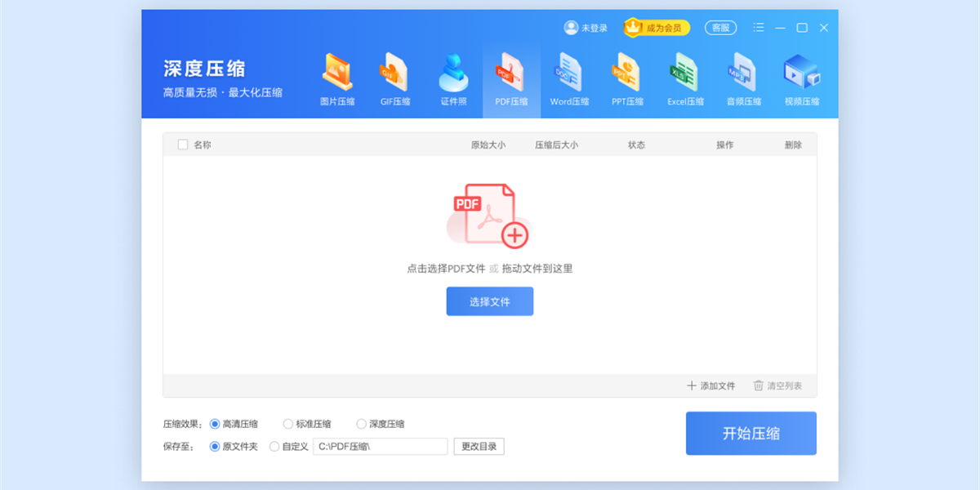The height and width of the screenshot is (490, 980).
Task: Click the 点击选择PDF文件 prompt text
Action: 446,268
